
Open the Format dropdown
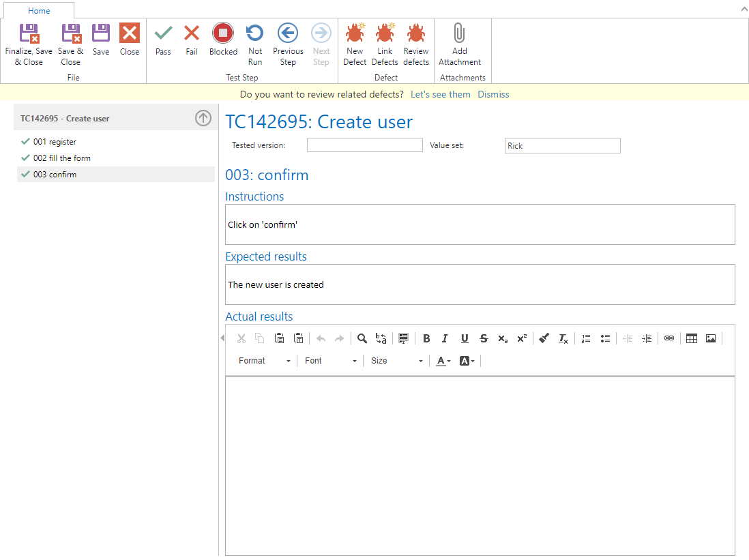pos(265,361)
